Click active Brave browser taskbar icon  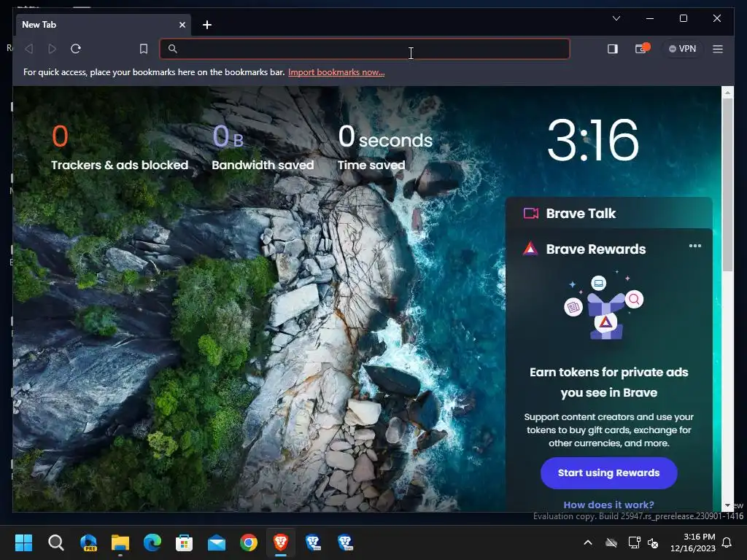[x=281, y=542]
